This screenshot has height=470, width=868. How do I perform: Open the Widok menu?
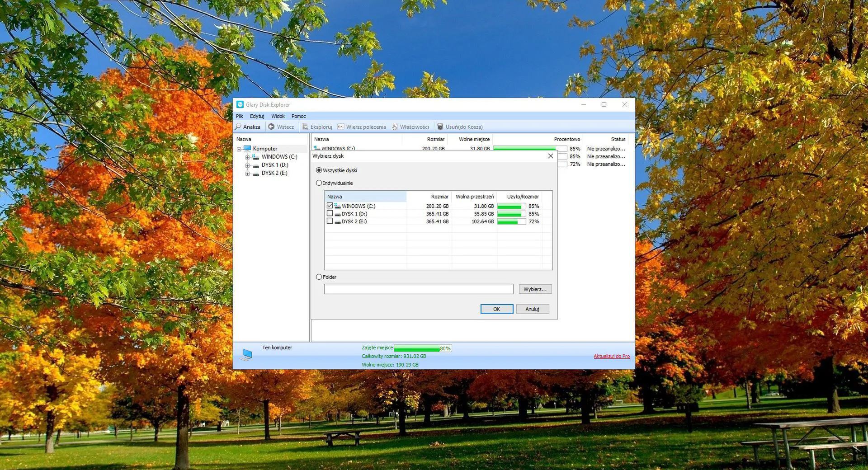tap(278, 116)
